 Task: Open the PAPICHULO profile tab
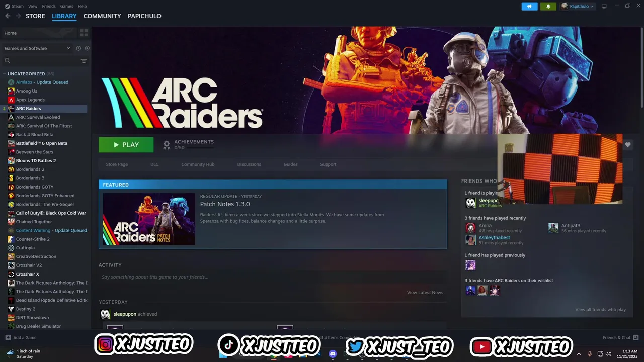(x=144, y=16)
